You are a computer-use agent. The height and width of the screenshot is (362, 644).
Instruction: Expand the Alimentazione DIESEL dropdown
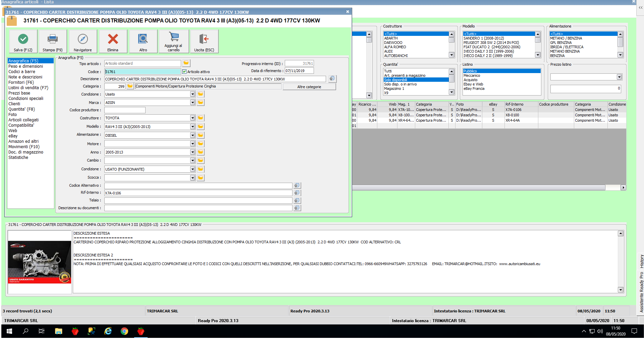(193, 135)
